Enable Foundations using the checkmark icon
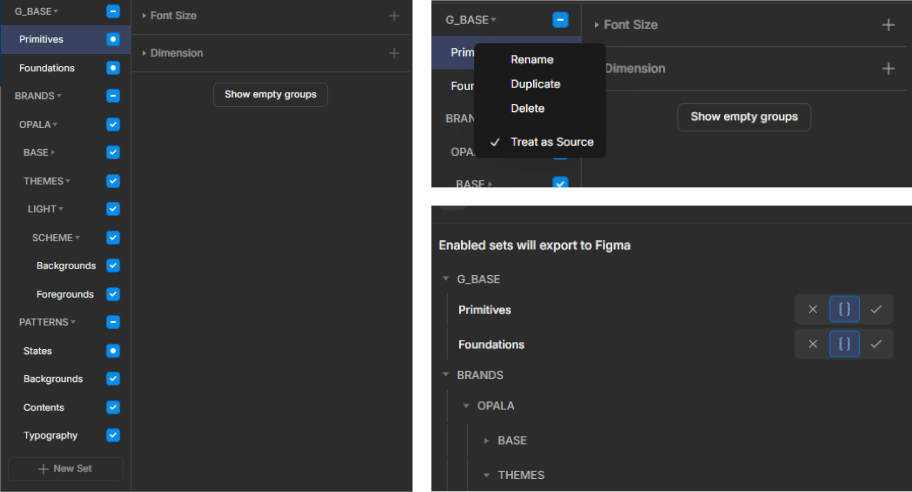This screenshot has height=492, width=912. (x=876, y=345)
